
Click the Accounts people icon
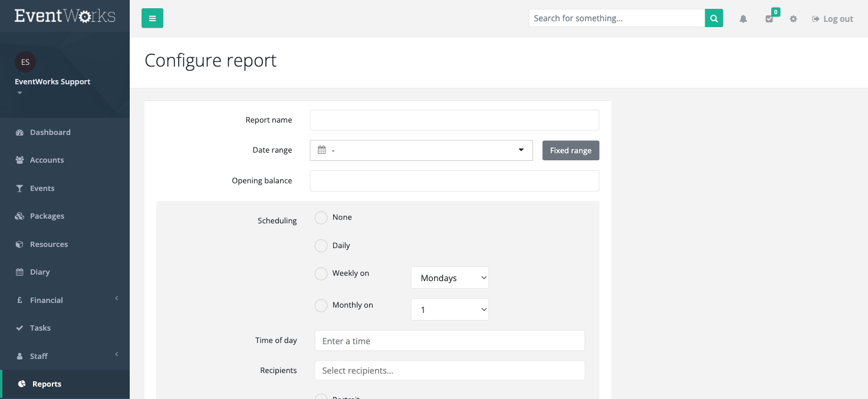[x=19, y=160]
